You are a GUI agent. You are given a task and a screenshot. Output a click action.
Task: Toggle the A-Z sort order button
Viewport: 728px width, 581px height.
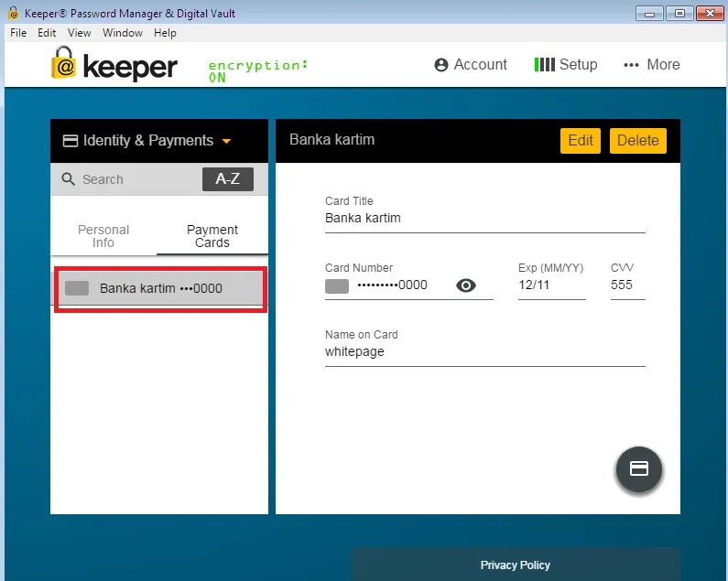click(x=227, y=178)
